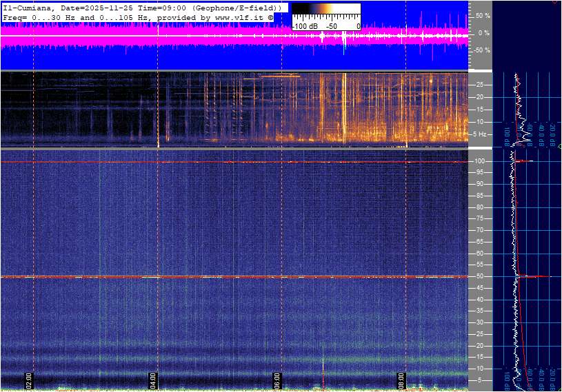The image size is (562, 392).
Task: Click the 75 Hz frequency axis label
Action: point(479,219)
